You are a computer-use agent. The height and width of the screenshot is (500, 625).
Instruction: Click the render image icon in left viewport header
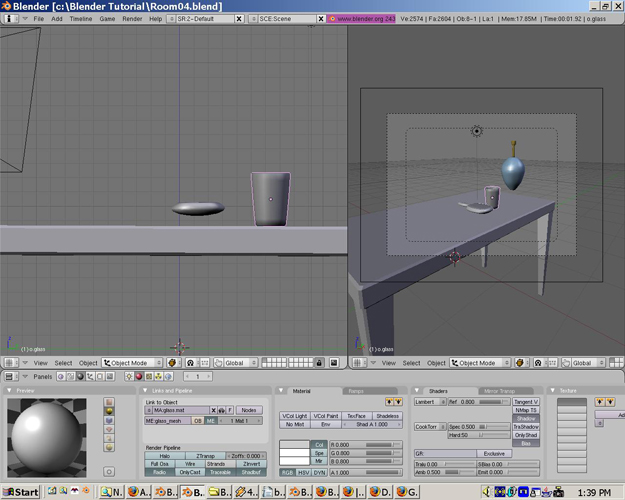coord(334,362)
